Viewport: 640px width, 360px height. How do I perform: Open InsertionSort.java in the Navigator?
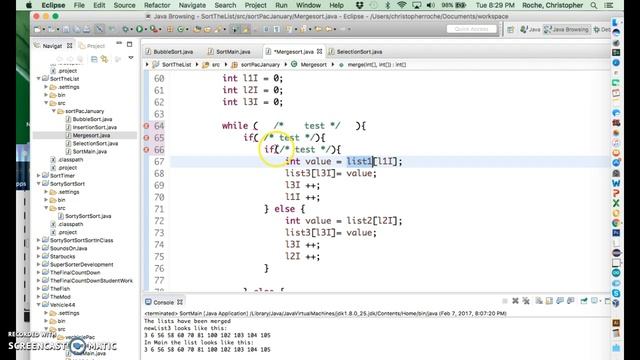94,127
